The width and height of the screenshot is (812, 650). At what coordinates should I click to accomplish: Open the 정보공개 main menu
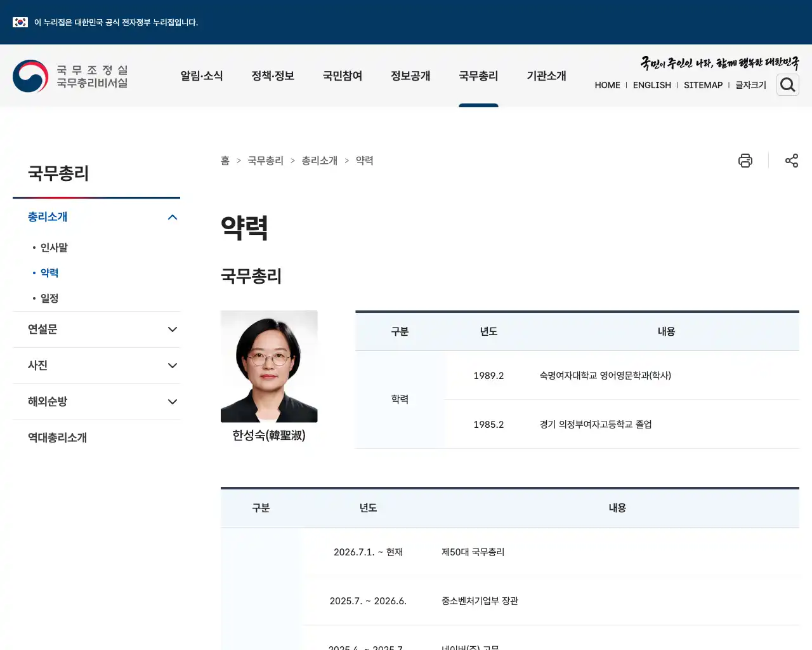(x=410, y=76)
